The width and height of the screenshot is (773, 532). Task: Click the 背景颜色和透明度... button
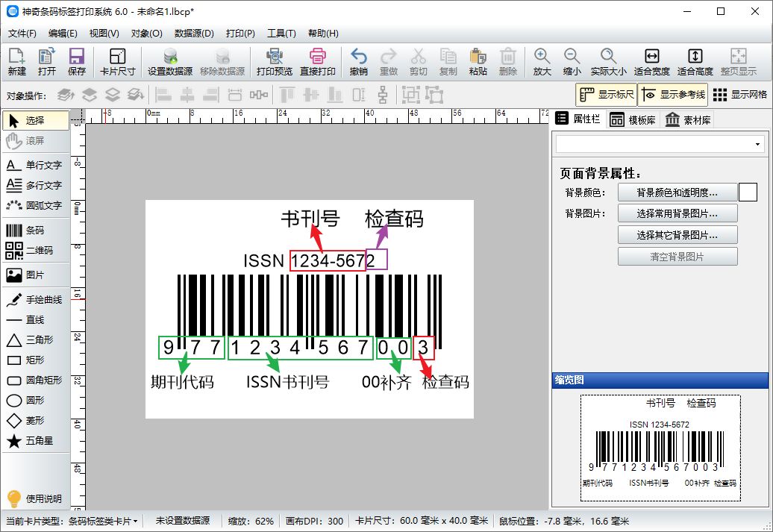677,193
